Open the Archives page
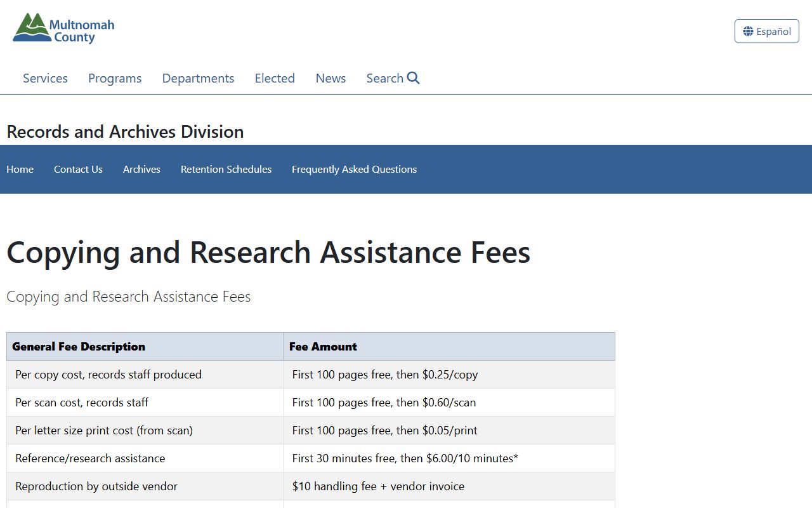The image size is (812, 508). [x=141, y=169]
